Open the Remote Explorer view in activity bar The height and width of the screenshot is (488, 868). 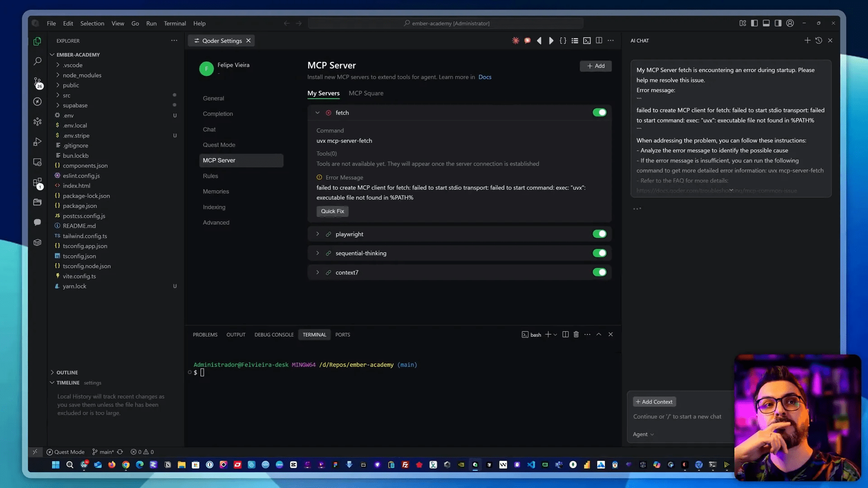(x=38, y=162)
